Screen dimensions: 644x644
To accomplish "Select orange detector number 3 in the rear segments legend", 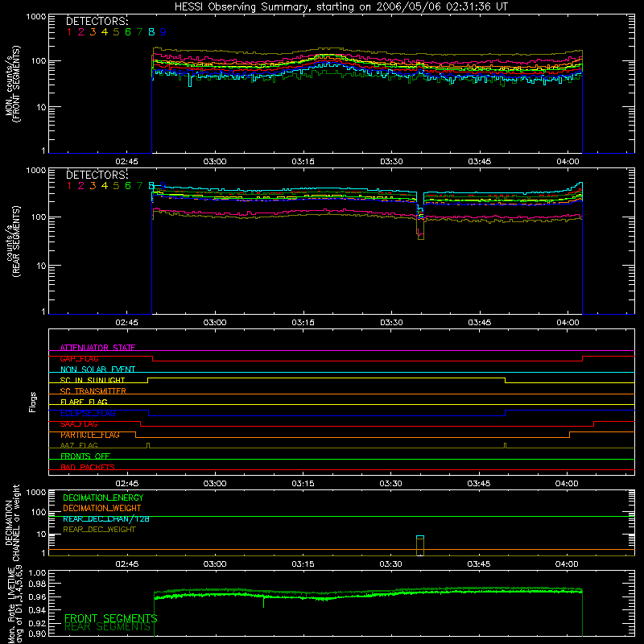I will pos(93,186).
